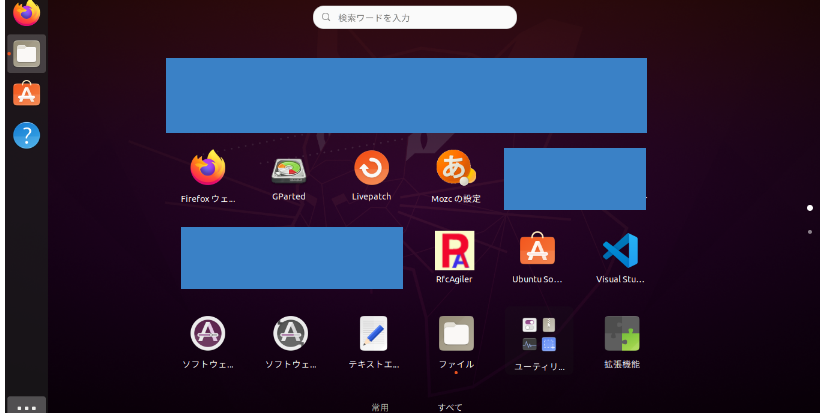This screenshot has width=820, height=415.
Task: Focus the 検索ワードを入力 search field
Action: coord(415,17)
